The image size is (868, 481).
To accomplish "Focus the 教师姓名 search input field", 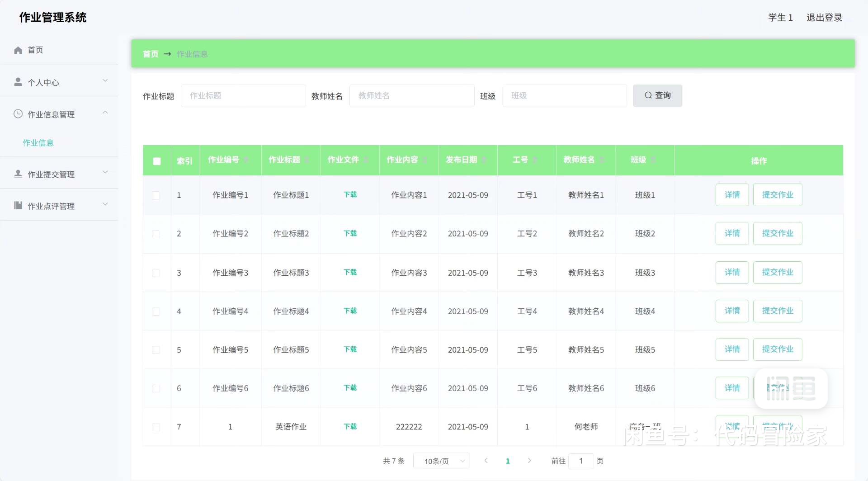I will pos(411,96).
